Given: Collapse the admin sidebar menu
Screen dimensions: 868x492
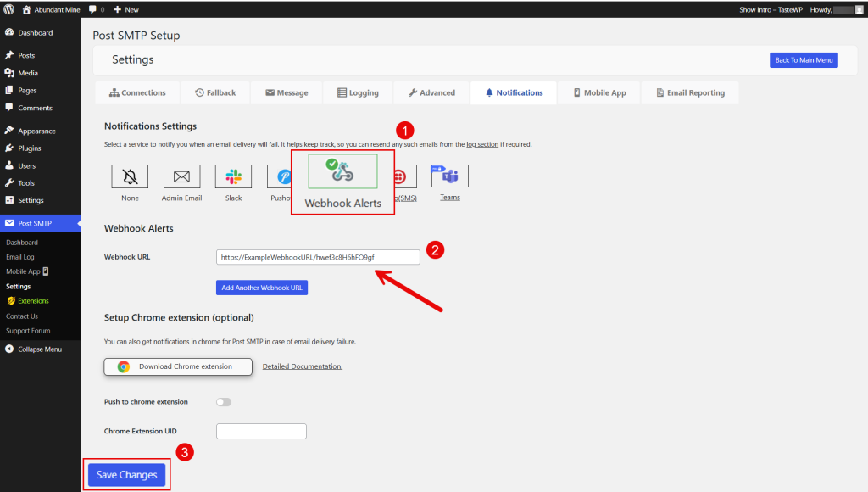Looking at the screenshot, I should click(40, 349).
